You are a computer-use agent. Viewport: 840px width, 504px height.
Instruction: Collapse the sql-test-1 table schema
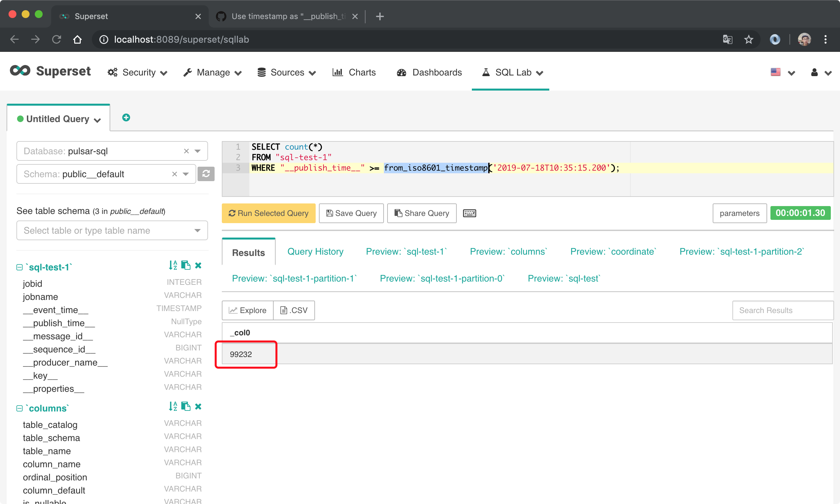(19, 268)
